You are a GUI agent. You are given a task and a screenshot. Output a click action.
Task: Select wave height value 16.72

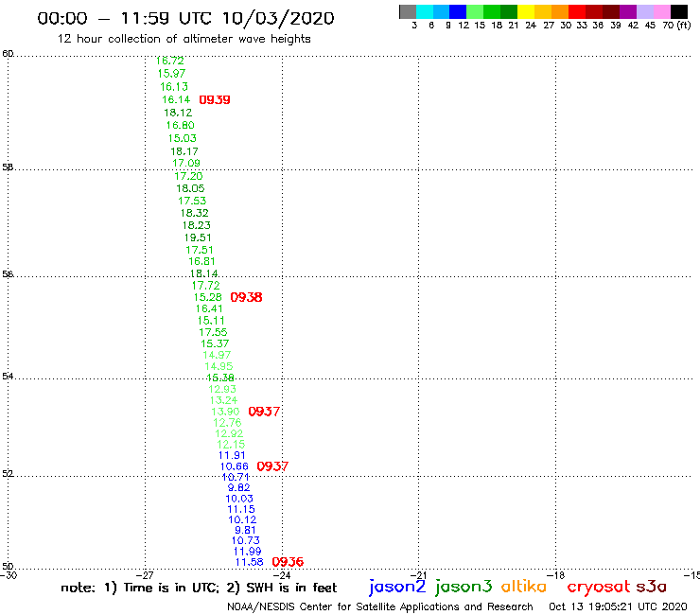click(169, 61)
